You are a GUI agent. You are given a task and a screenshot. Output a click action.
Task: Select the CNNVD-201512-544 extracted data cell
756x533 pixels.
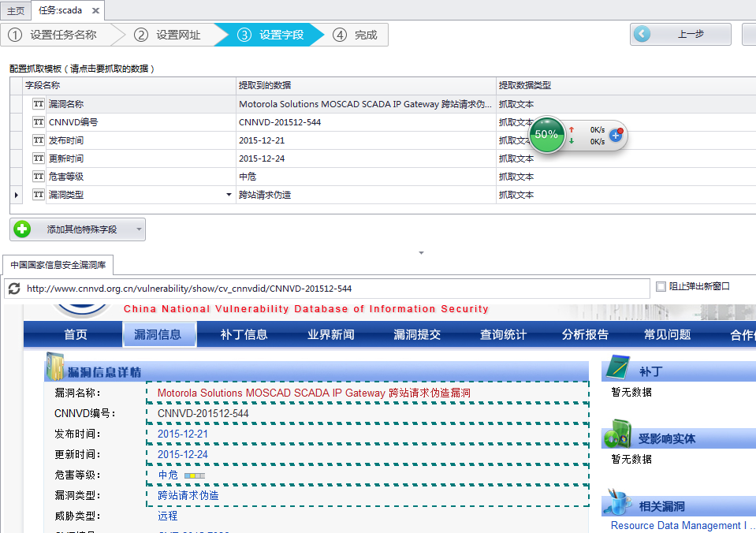pyautogui.click(x=366, y=122)
